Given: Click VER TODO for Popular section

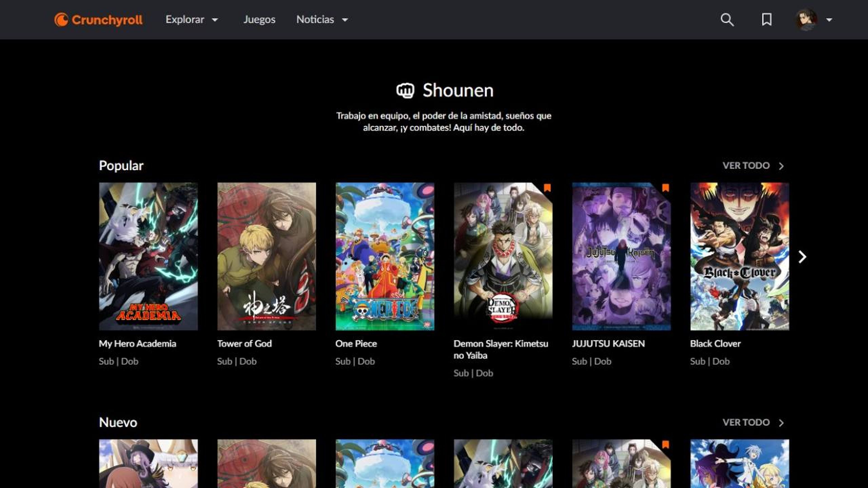Looking at the screenshot, I should click(x=753, y=166).
